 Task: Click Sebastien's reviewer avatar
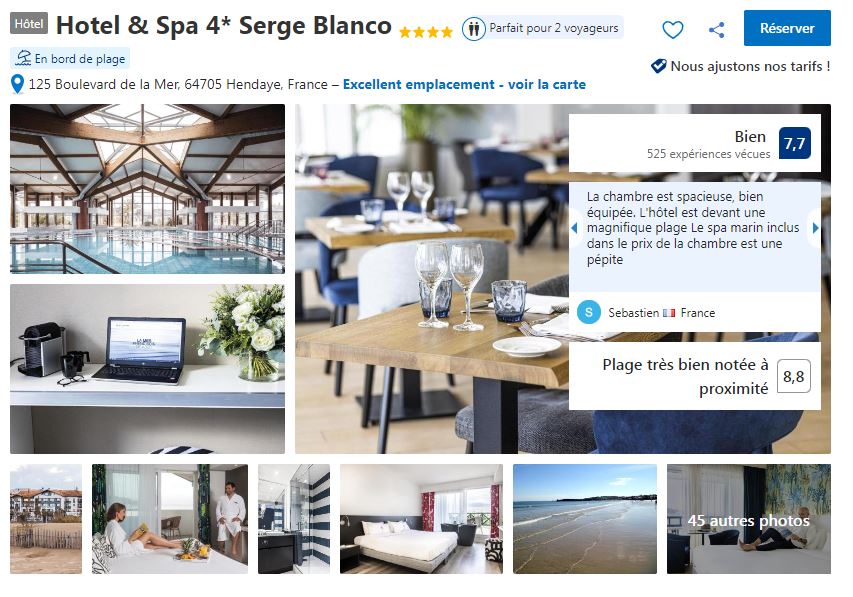589,312
